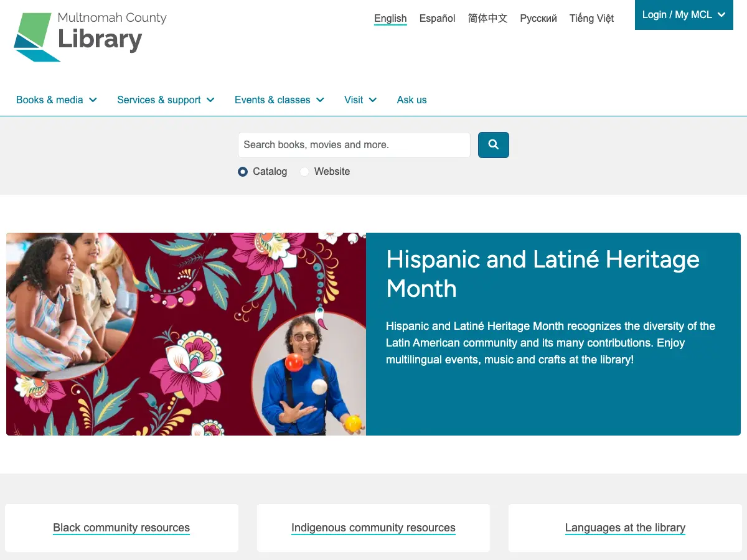Viewport: 747px width, 560px height.
Task: Click the magnifying glass search button
Action: click(x=494, y=145)
